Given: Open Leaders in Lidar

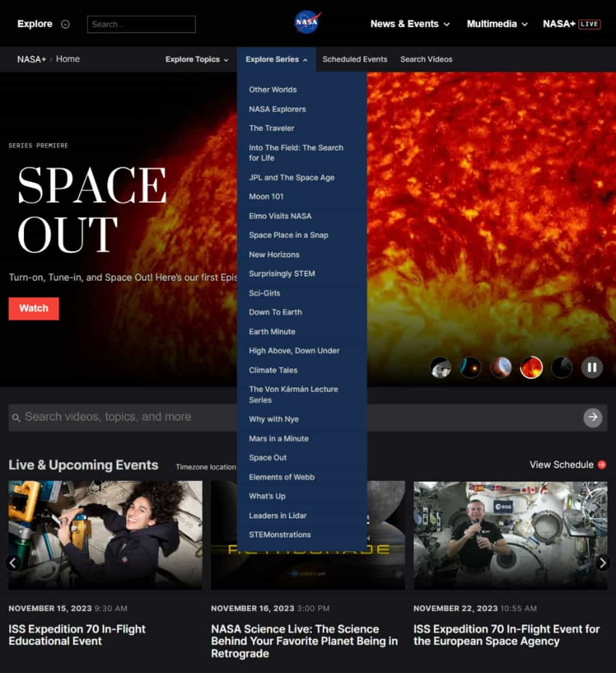Looking at the screenshot, I should tap(278, 515).
